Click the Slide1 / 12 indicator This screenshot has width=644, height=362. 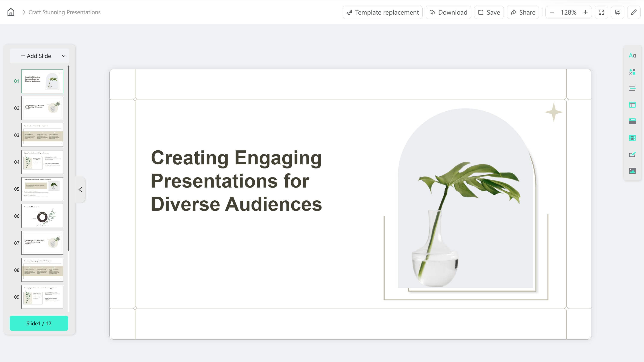tap(39, 323)
